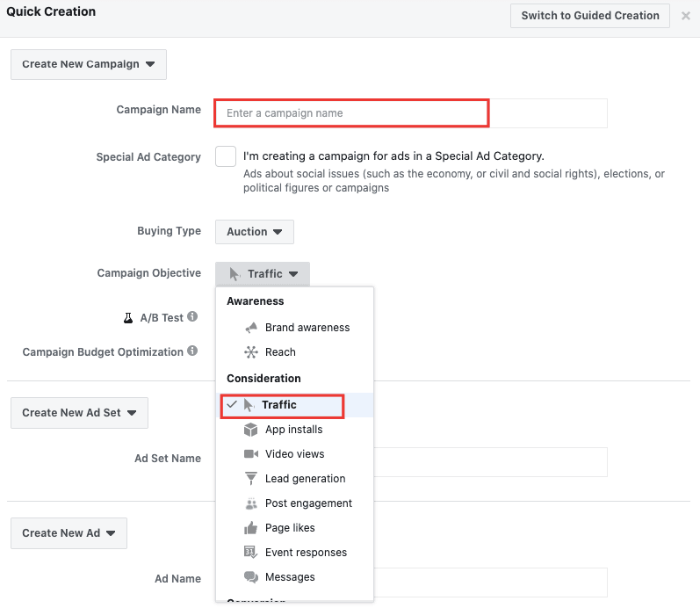Click the Post engagement people icon

(251, 503)
